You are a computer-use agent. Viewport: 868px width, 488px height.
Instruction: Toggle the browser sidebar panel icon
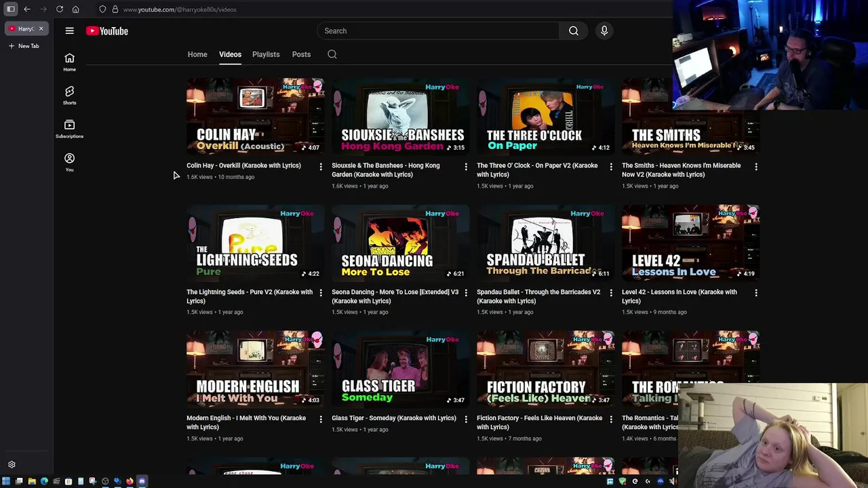[x=11, y=9]
